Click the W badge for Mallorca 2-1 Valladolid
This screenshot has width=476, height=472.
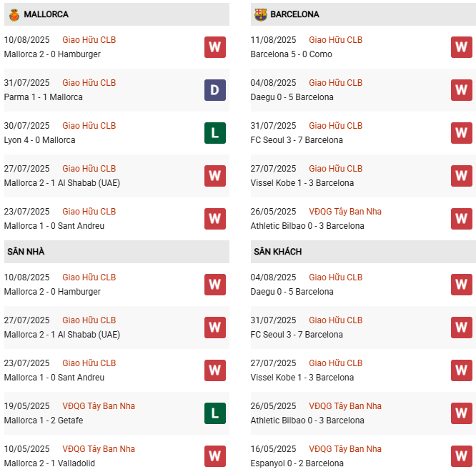tap(214, 456)
